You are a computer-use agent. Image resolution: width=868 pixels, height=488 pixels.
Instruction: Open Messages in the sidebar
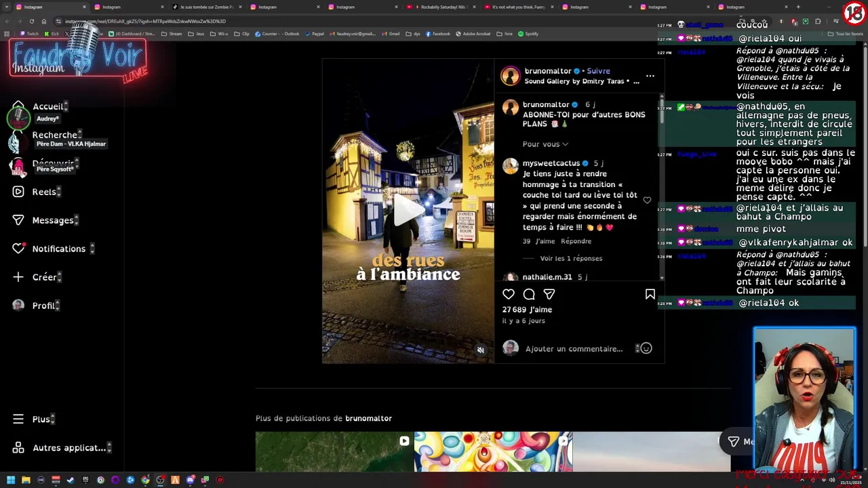(45, 220)
